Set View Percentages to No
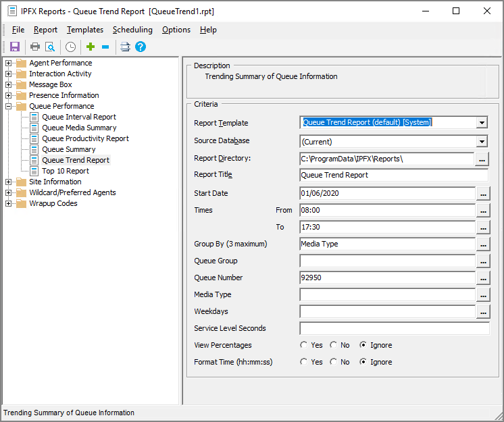The width and height of the screenshot is (504, 422). [x=334, y=345]
